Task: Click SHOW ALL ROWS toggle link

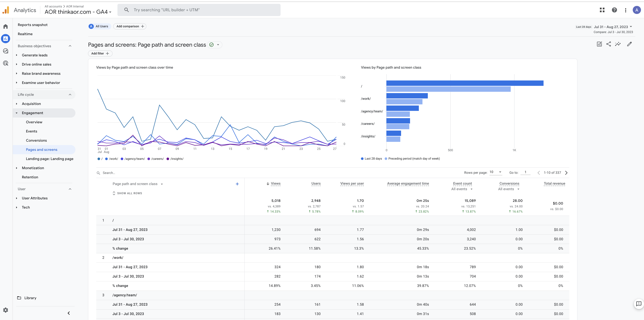Action: tap(129, 193)
